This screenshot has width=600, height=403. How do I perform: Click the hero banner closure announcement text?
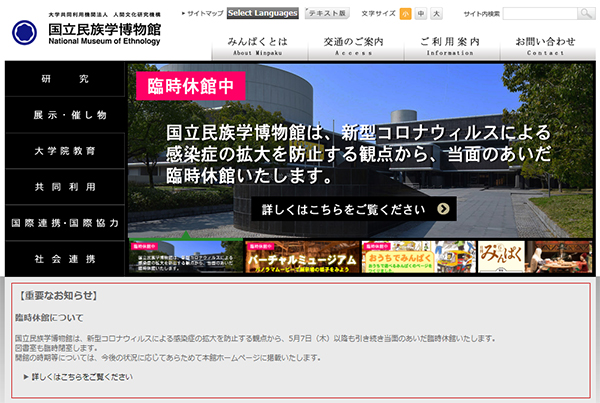coord(359,154)
